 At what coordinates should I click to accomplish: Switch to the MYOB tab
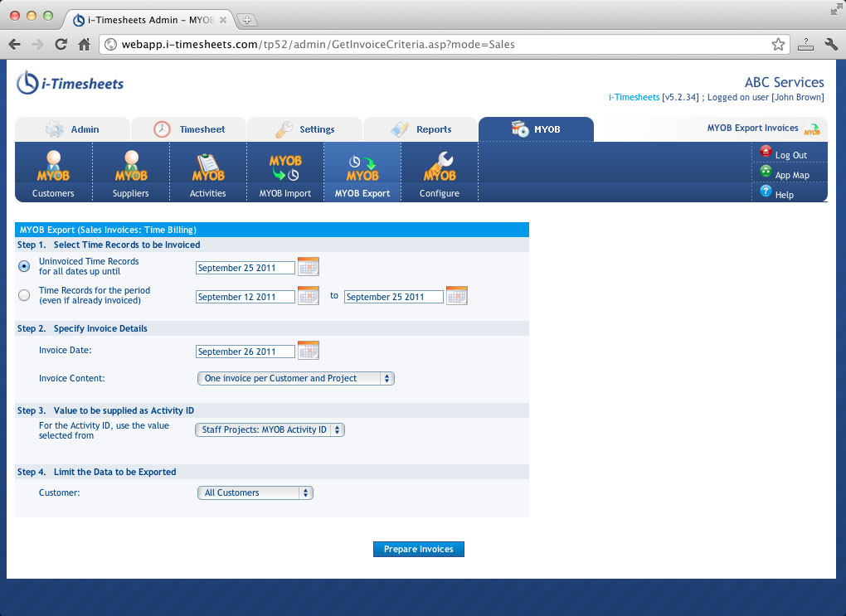pyautogui.click(x=537, y=129)
